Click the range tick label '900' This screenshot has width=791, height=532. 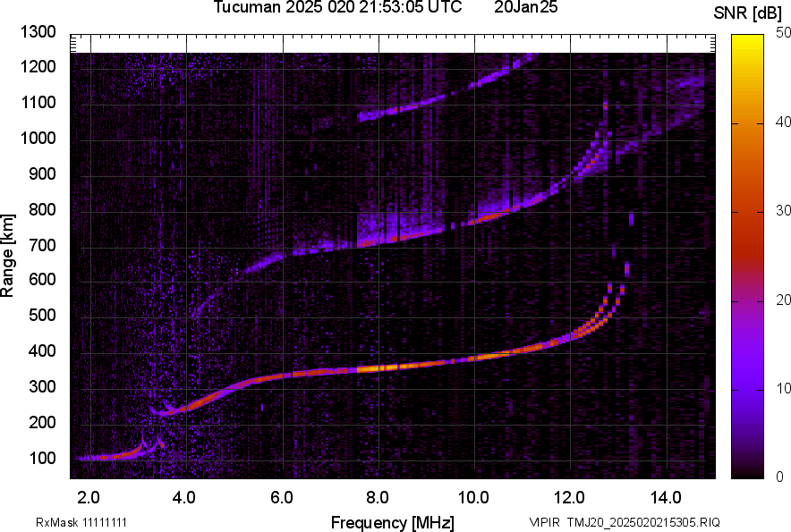point(42,173)
